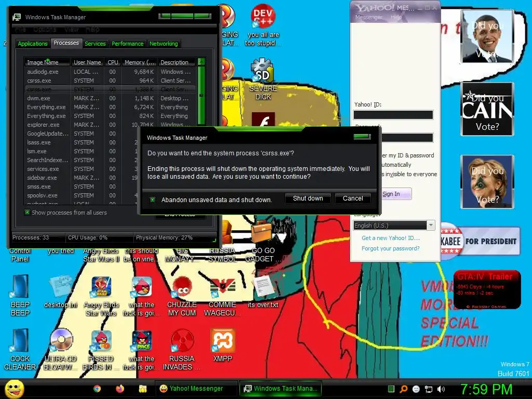This screenshot has height=399, width=532.
Task: Open the Dev-C++ desktop shortcut icon
Action: pos(263,16)
